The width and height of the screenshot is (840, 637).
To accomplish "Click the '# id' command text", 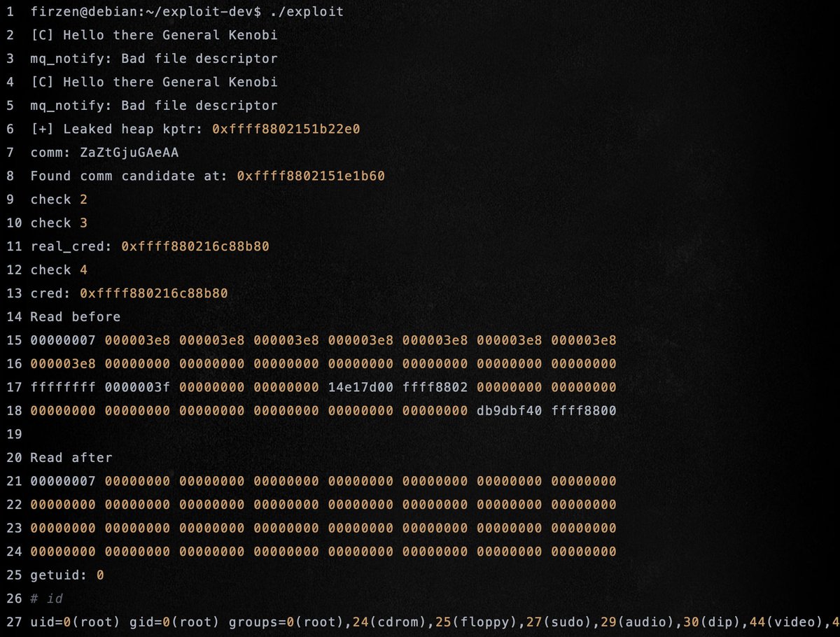I will tap(48, 598).
